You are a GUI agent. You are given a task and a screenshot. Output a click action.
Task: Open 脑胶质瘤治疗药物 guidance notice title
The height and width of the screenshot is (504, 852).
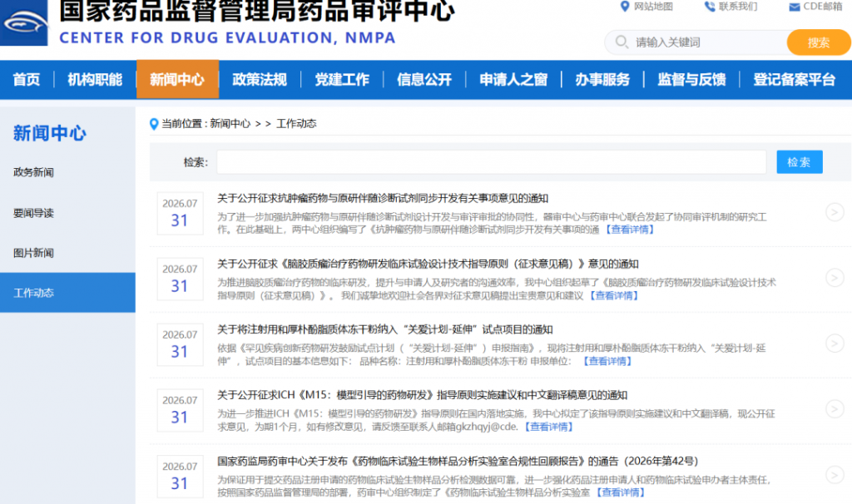tap(428, 264)
